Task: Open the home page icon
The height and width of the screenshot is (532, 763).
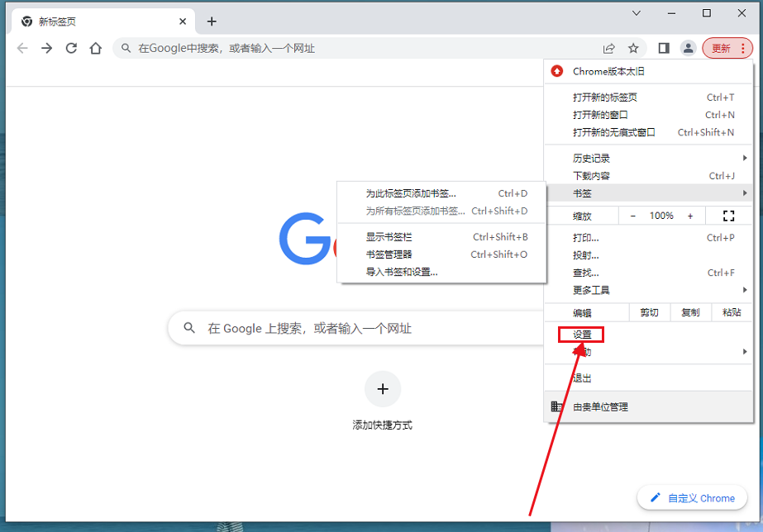Action: pyautogui.click(x=96, y=48)
